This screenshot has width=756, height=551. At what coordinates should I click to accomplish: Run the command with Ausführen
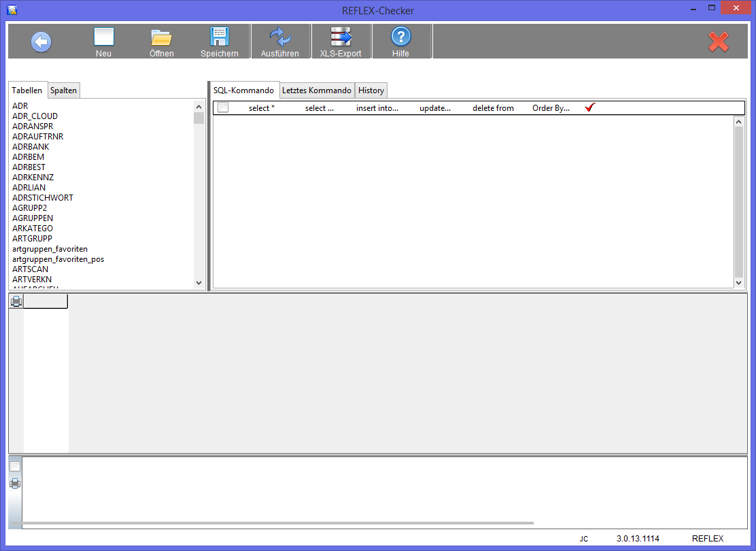[x=279, y=42]
